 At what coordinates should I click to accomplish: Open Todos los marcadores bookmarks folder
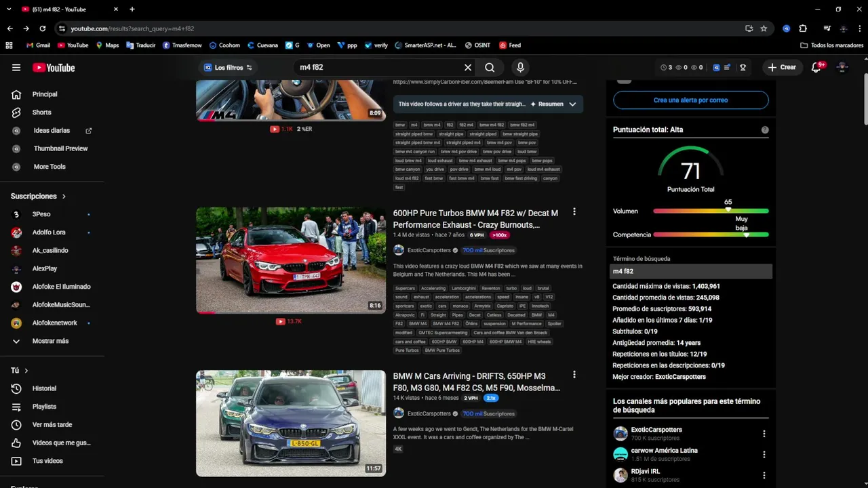point(831,45)
